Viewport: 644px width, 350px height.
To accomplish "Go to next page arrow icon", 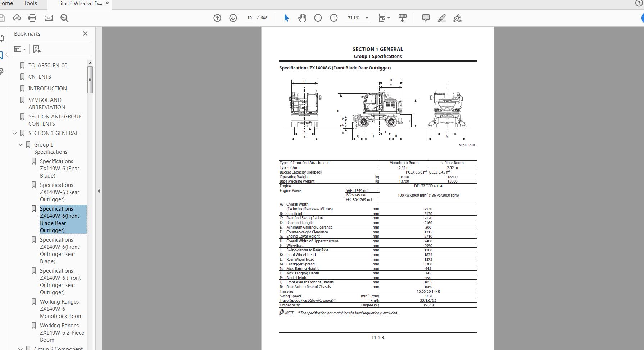I will [233, 18].
